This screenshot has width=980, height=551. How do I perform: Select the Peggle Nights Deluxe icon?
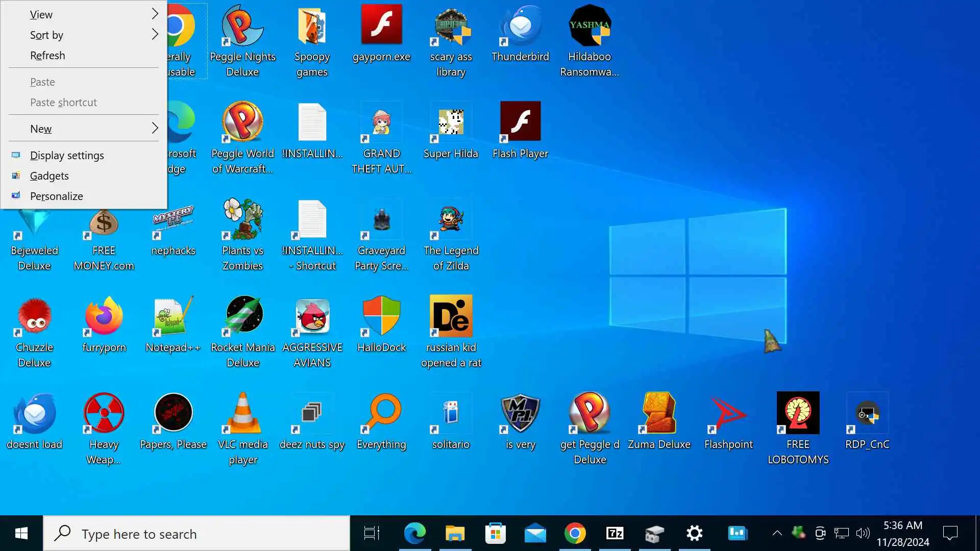pyautogui.click(x=242, y=26)
